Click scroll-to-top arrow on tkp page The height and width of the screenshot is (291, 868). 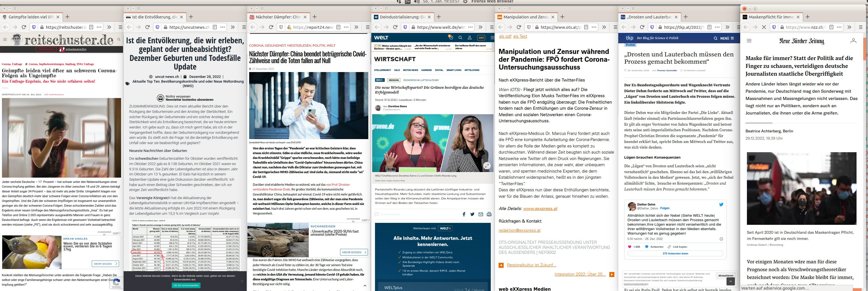coord(730,281)
